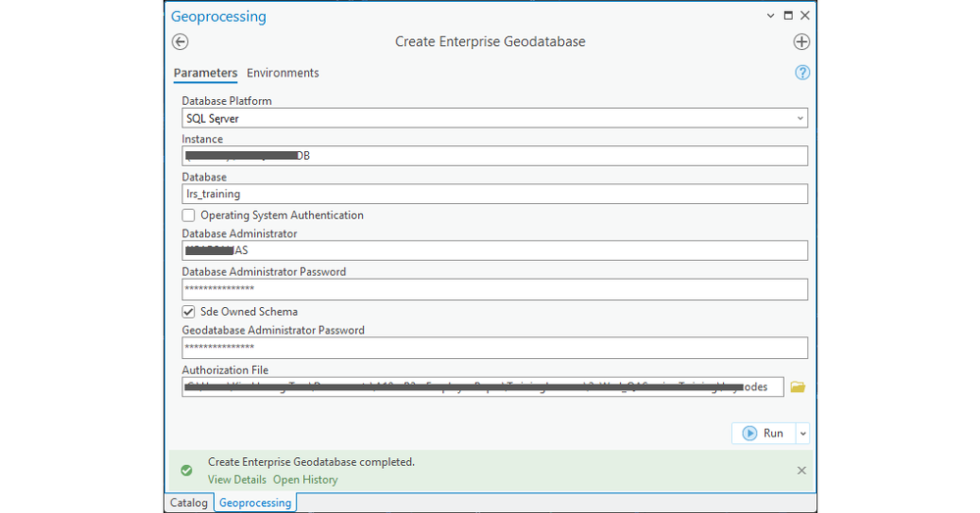Click the add tool plus icon
Image resolution: width=980 pixels, height=513 pixels.
coord(801,42)
